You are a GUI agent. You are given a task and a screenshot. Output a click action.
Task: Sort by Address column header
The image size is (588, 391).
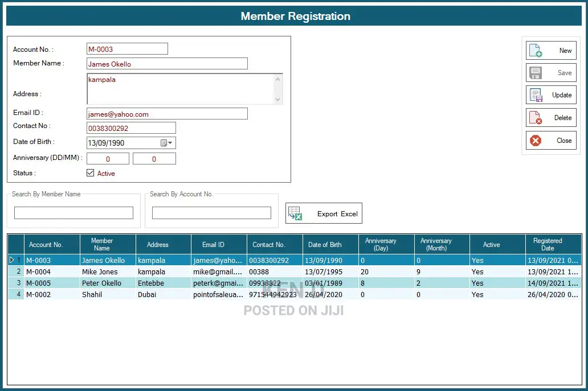pos(164,245)
